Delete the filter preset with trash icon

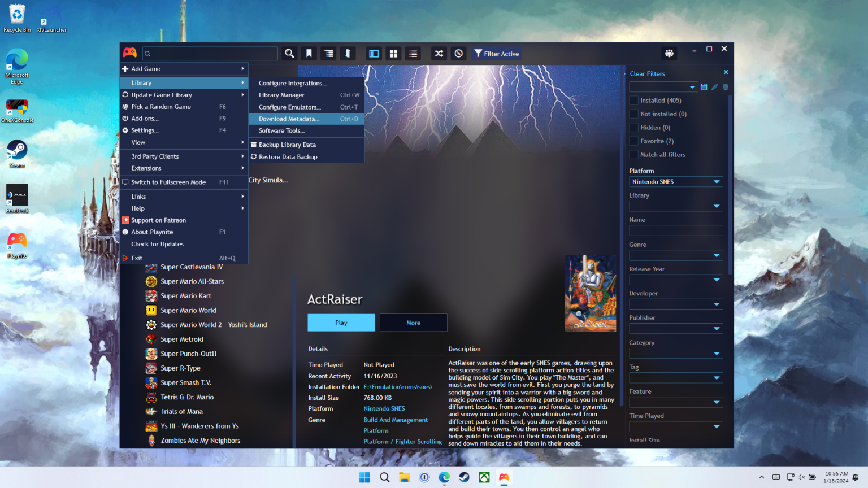pyautogui.click(x=725, y=86)
